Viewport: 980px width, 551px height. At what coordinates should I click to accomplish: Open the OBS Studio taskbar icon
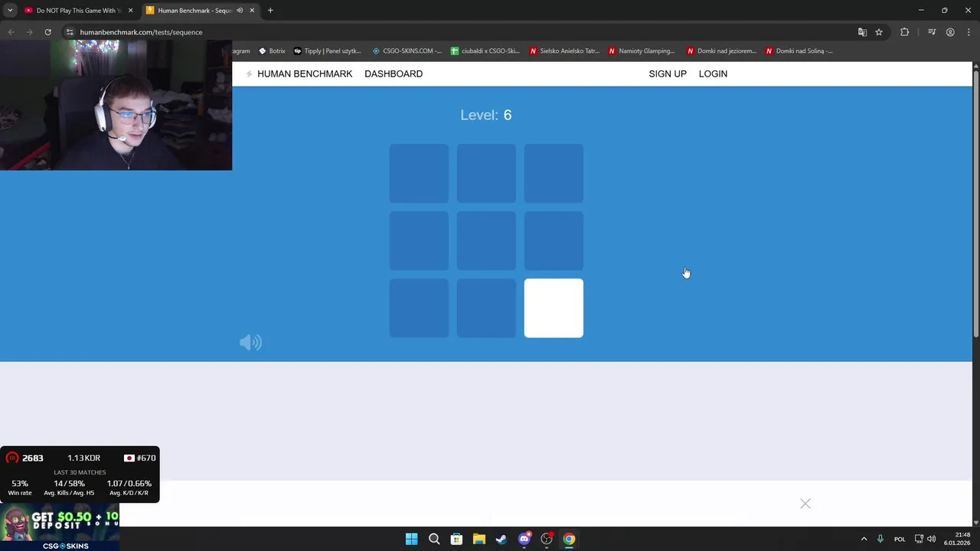tap(547, 539)
